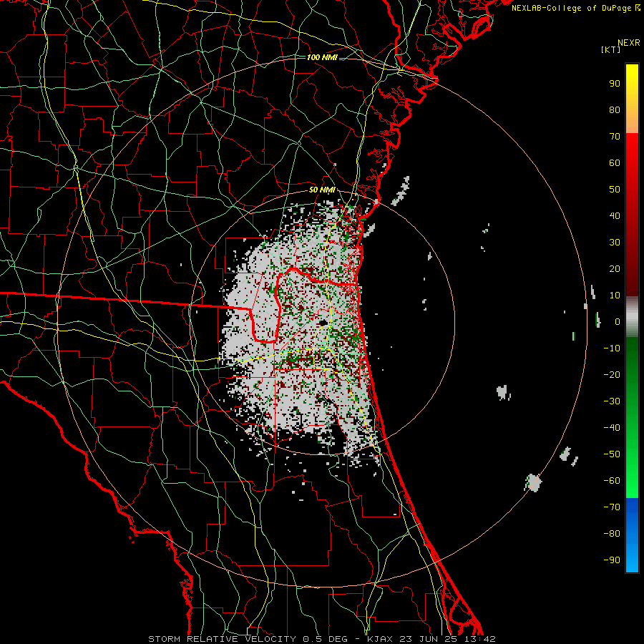Viewport: 644px width, 644px height.
Task: Click the -20 value on the velocity scale
Action: (x=612, y=375)
